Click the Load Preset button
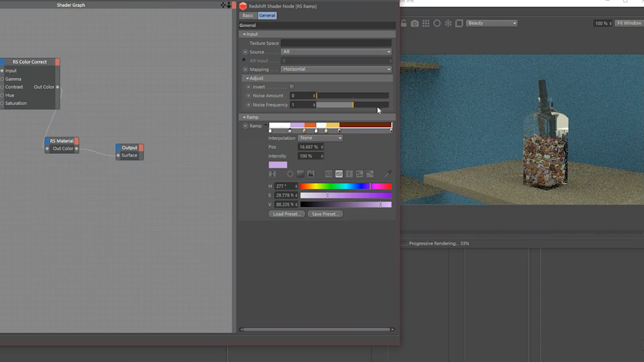Screen dimensions: 644x362 (x=287, y=214)
